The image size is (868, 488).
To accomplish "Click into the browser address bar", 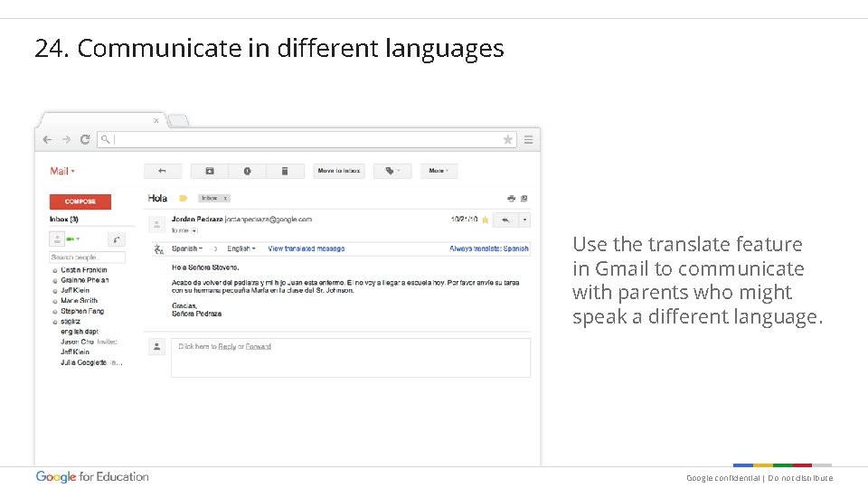I will [307, 139].
